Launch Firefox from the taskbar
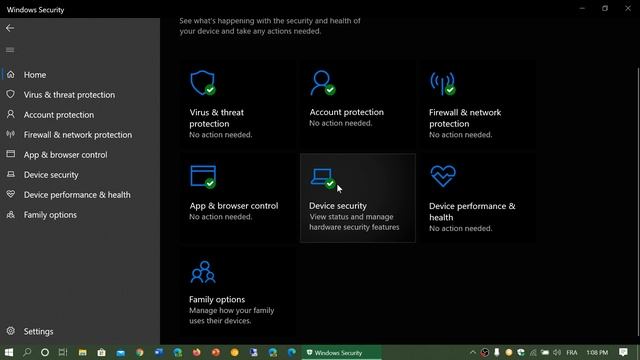The height and width of the screenshot is (360, 640). click(x=197, y=352)
